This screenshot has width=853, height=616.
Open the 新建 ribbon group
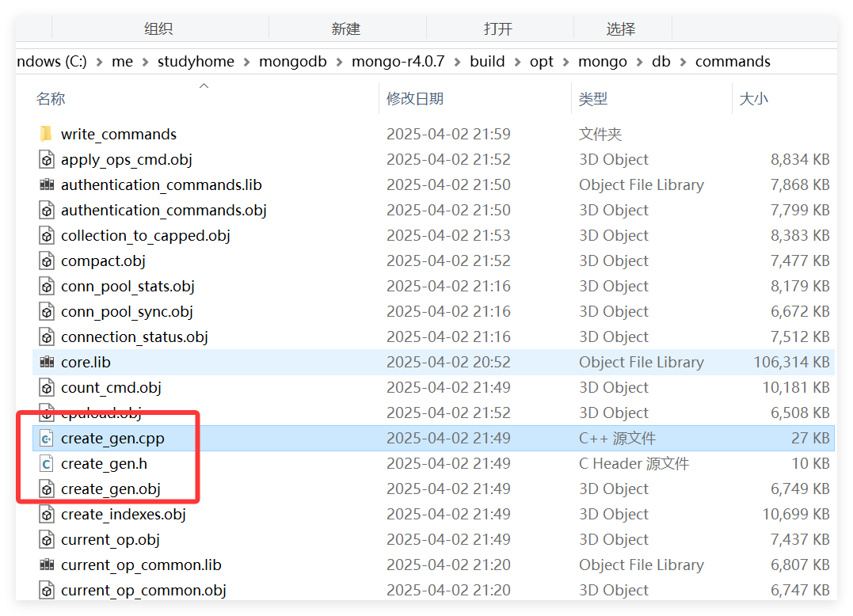346,29
